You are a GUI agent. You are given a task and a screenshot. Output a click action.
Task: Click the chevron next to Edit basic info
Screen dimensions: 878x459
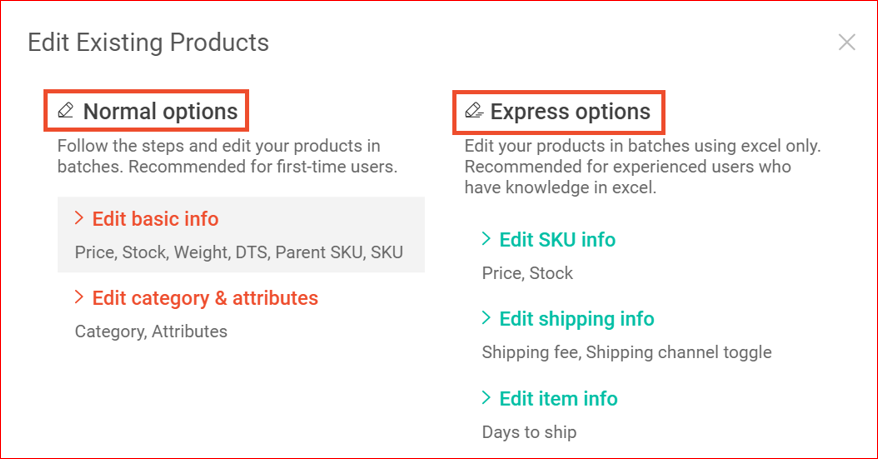point(79,218)
